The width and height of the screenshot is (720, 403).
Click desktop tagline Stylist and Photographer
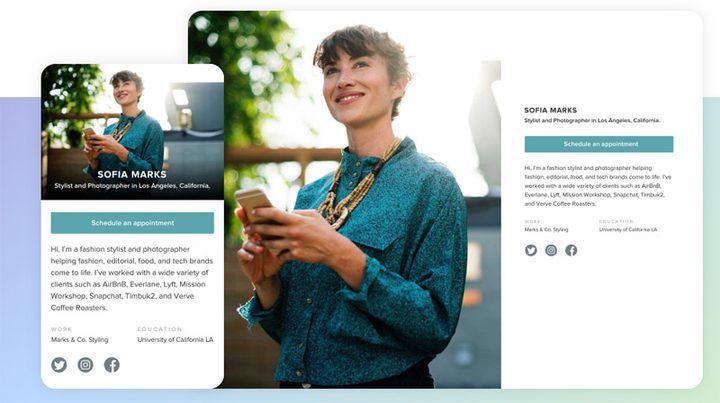coord(592,120)
